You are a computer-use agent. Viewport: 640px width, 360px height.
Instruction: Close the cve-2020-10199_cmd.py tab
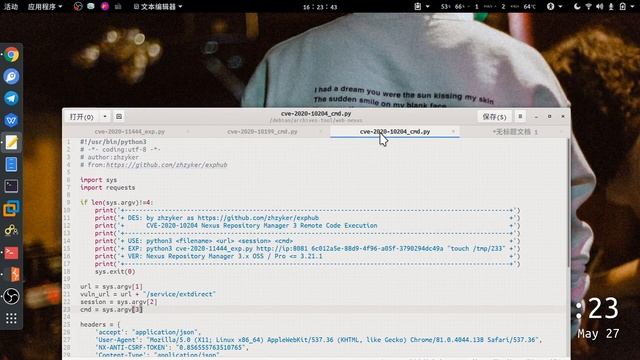[320, 131]
